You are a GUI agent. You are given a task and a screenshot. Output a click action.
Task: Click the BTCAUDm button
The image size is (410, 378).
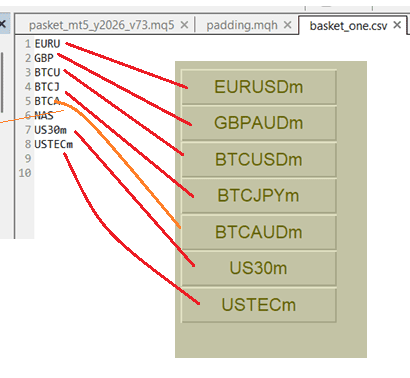point(259,232)
